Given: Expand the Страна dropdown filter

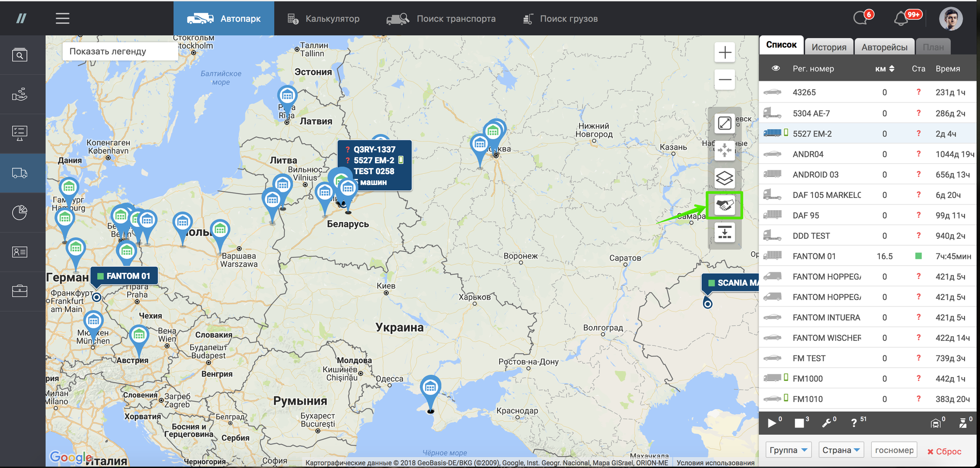Looking at the screenshot, I should tap(841, 450).
